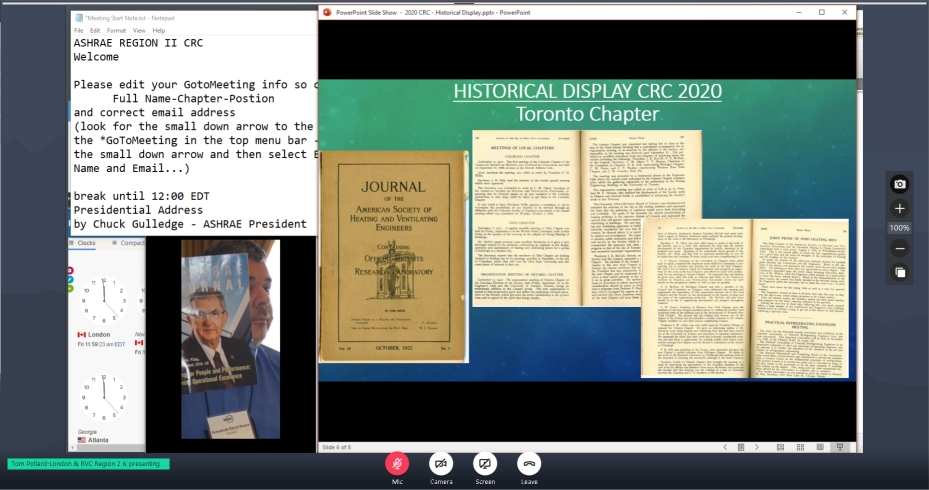This screenshot has width=929, height=490.
Task: Select the Compact tab in clock page
Action: pyautogui.click(x=131, y=243)
